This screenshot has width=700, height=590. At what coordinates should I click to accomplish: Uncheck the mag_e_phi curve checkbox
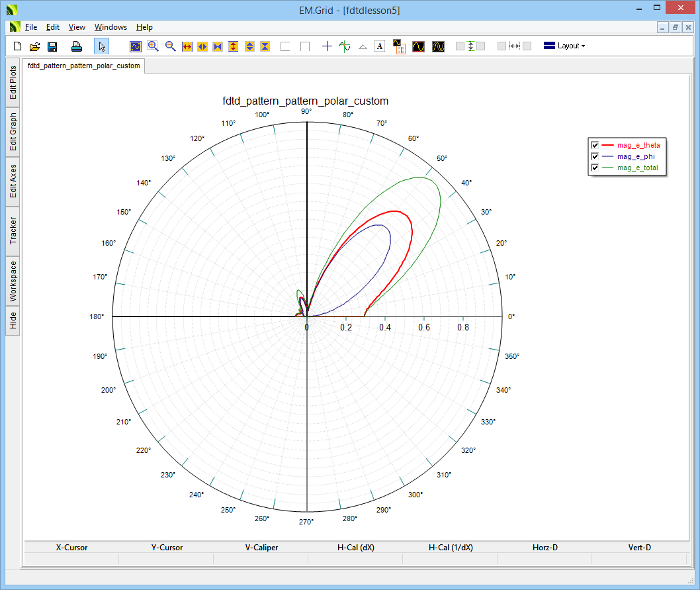click(x=595, y=156)
